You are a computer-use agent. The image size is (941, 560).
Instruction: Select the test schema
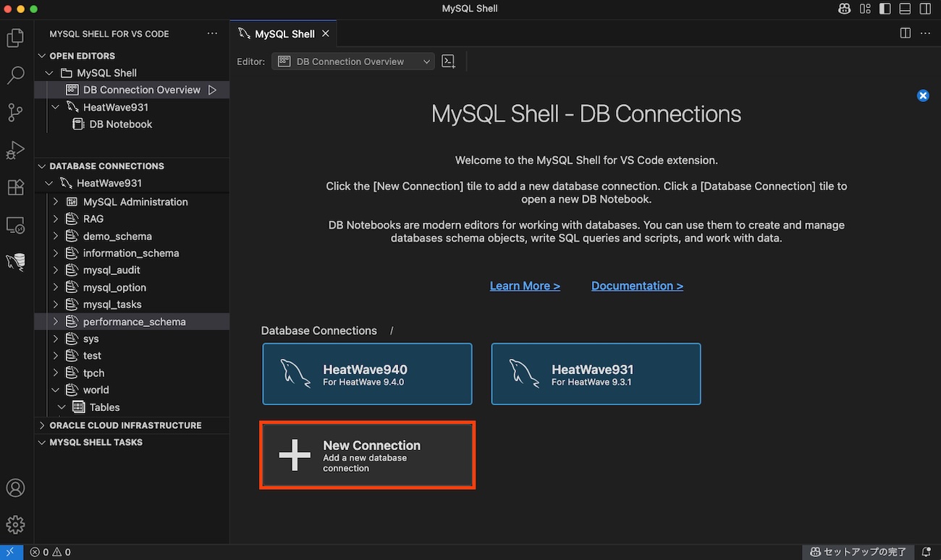pos(132,356)
